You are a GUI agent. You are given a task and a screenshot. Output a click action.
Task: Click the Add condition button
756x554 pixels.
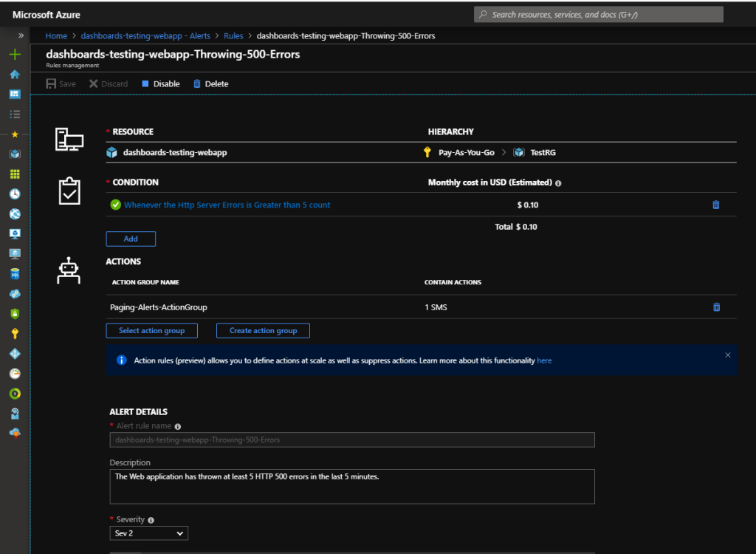pyautogui.click(x=131, y=239)
